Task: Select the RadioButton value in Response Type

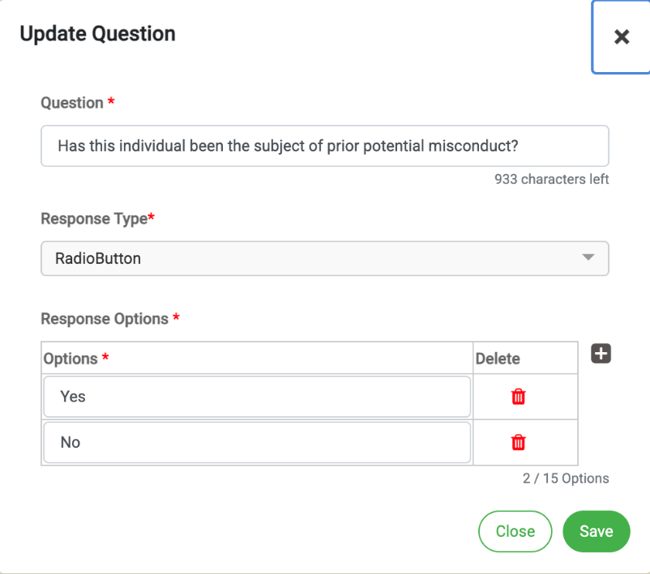Action: pyautogui.click(x=98, y=258)
